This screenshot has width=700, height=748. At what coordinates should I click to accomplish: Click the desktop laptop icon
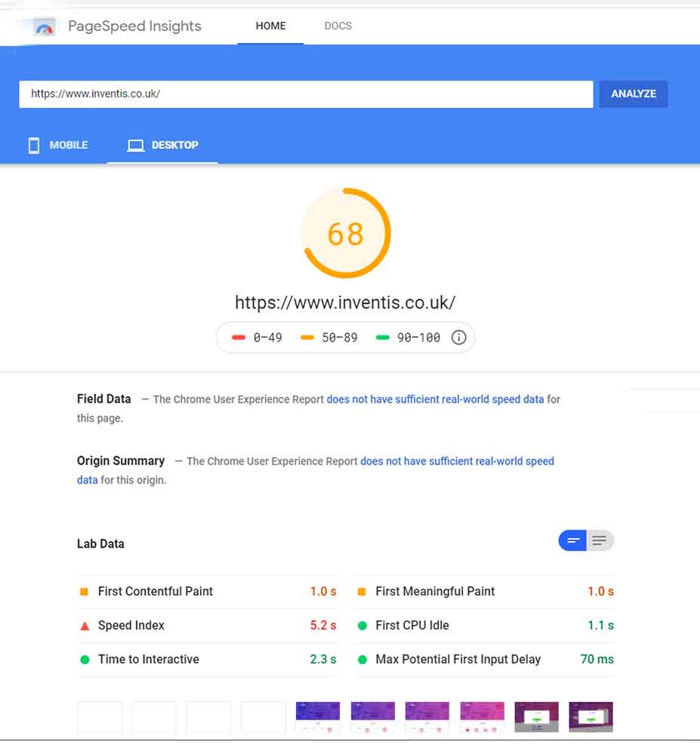[x=135, y=146]
